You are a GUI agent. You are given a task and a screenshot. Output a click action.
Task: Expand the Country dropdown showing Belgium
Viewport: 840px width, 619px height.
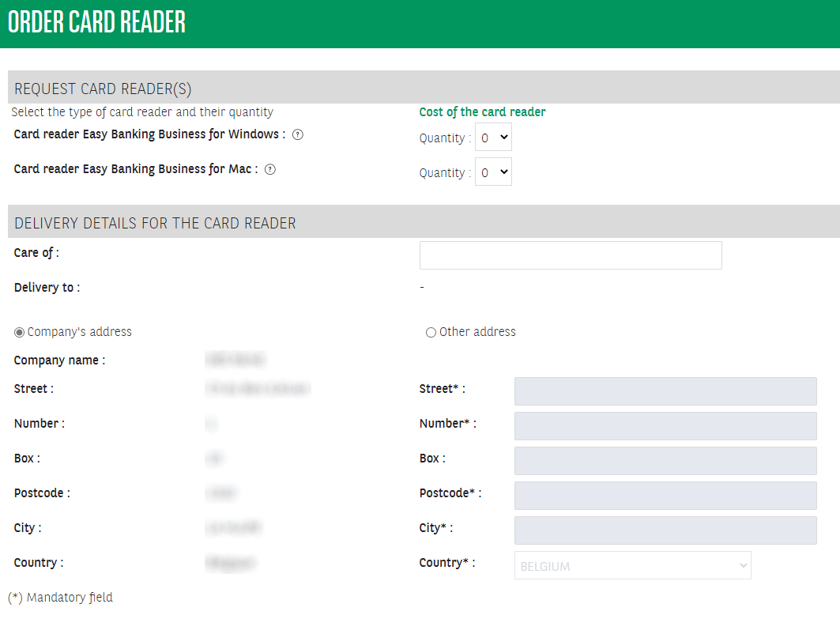click(x=632, y=566)
